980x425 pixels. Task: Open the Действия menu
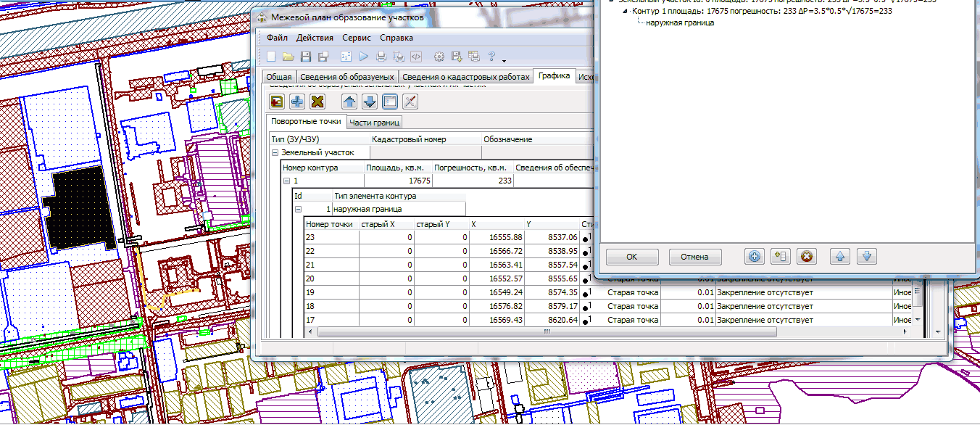(315, 38)
